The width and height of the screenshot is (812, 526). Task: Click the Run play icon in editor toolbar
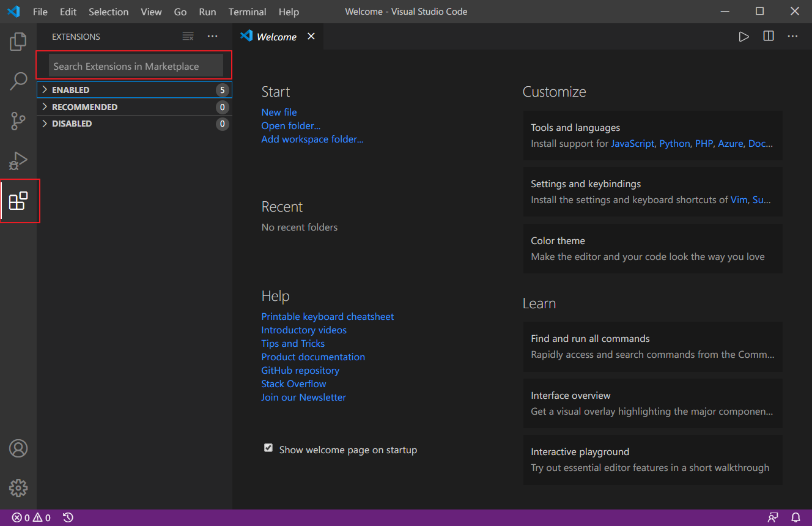744,37
